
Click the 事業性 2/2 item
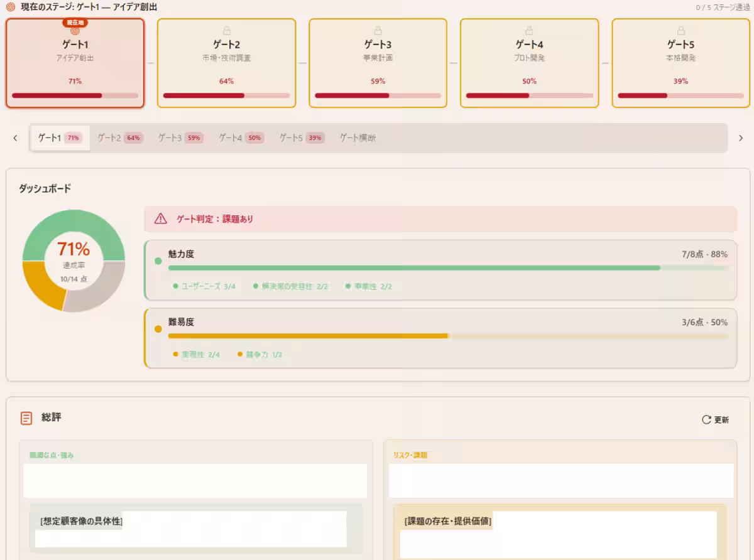pos(369,286)
